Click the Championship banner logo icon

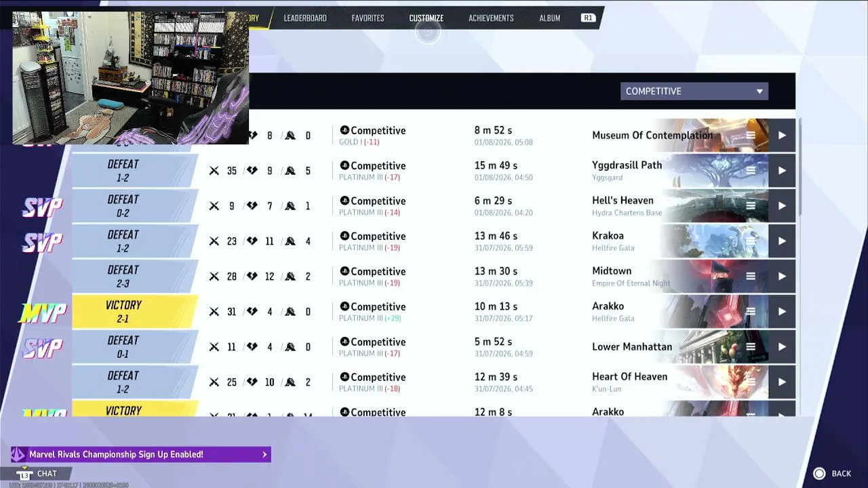coord(18,454)
